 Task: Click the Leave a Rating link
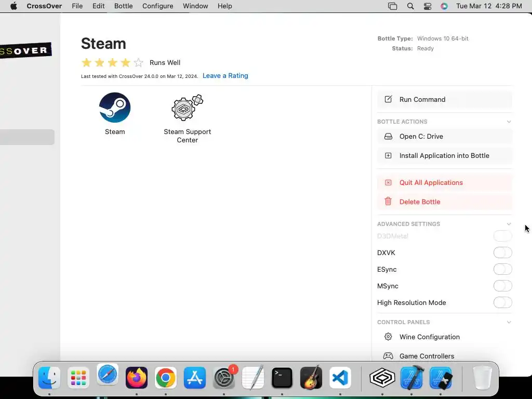pyautogui.click(x=225, y=76)
